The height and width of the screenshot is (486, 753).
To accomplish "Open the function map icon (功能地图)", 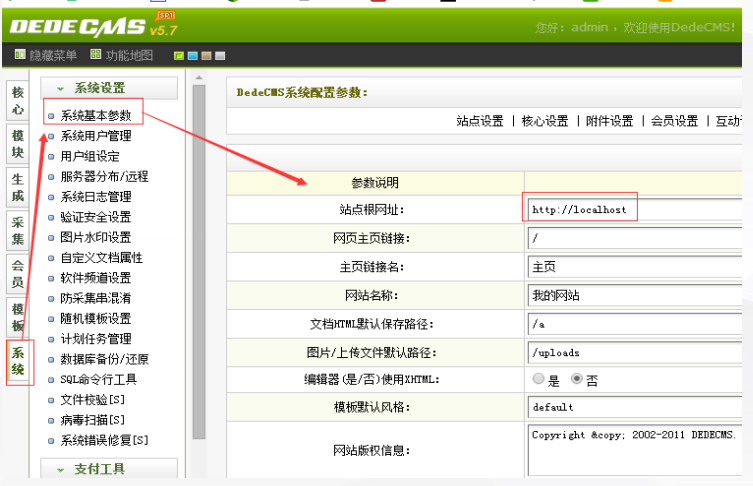I will pos(96,54).
